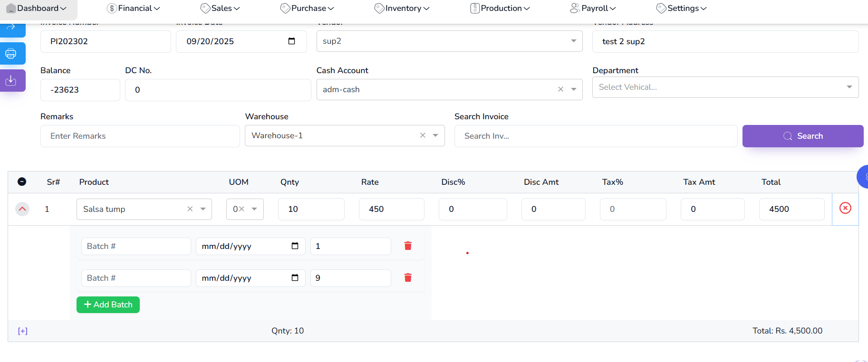Viewport: 868px width, 362px height.
Task: Open the Inventory menu
Action: (402, 8)
